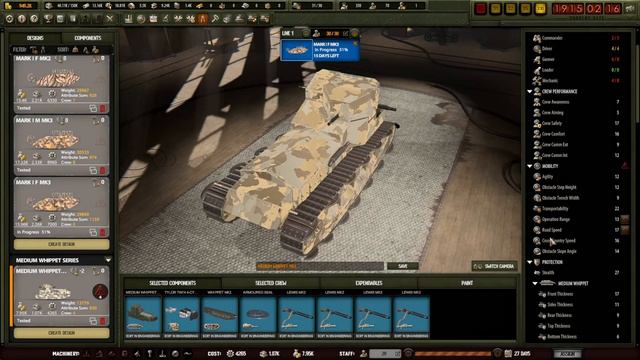Set the second yellow game speed button
640x360 pixels.
click(x=511, y=9)
